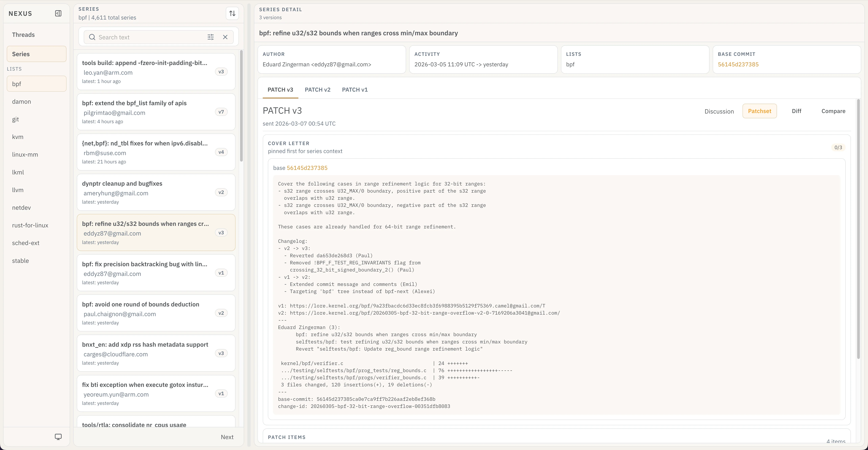Toggle the Discussion view
868x450 pixels.
[719, 111]
